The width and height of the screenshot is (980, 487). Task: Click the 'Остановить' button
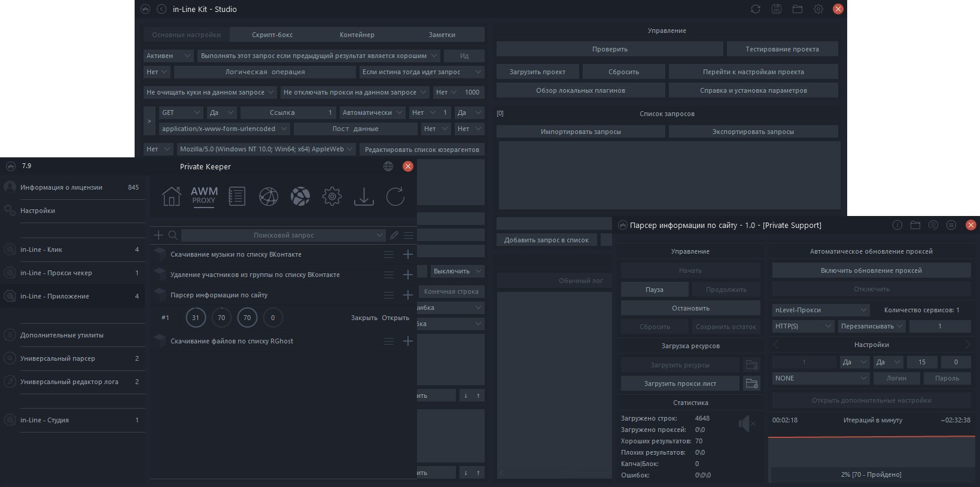click(x=690, y=308)
